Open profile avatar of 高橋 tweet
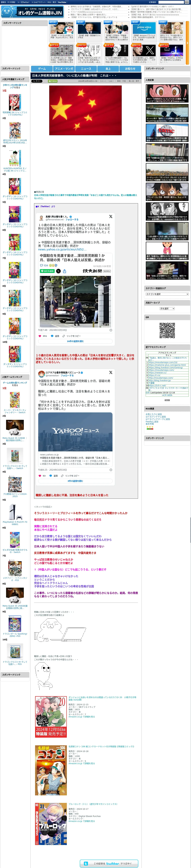The height and width of the screenshot is (868, 191). [x=41, y=218]
